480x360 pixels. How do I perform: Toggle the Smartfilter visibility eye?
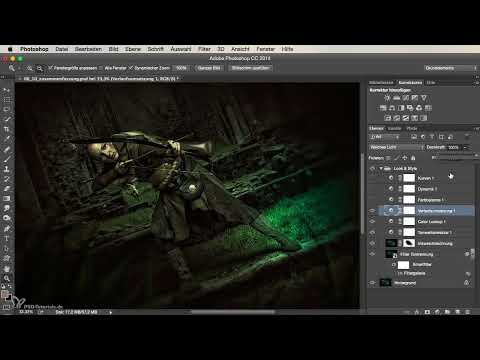(394, 265)
